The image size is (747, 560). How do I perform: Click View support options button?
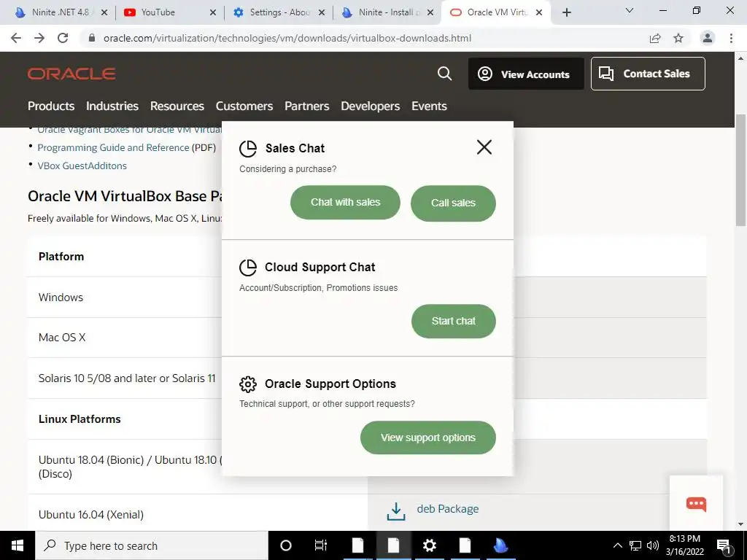click(x=427, y=437)
